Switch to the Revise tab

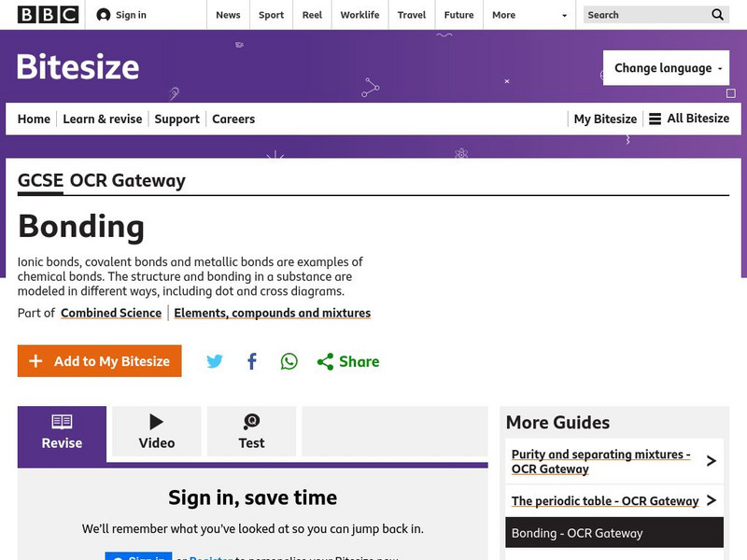point(62,434)
